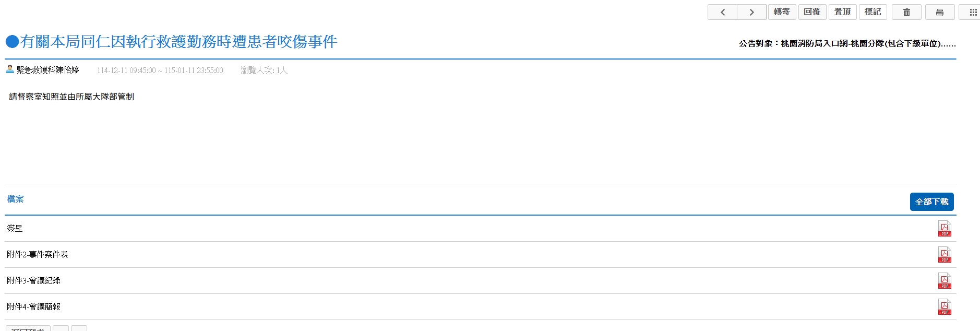Open the PDF icon for 附件2-事件案件表

945,255
